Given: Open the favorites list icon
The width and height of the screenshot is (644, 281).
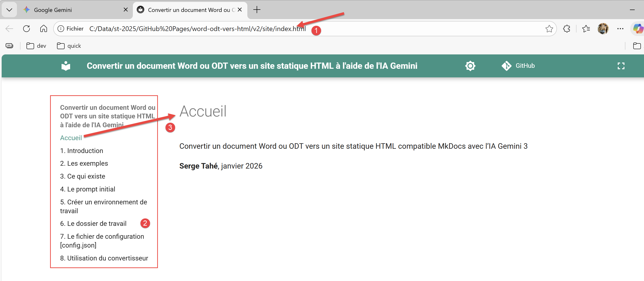Looking at the screenshot, I should pos(586,29).
